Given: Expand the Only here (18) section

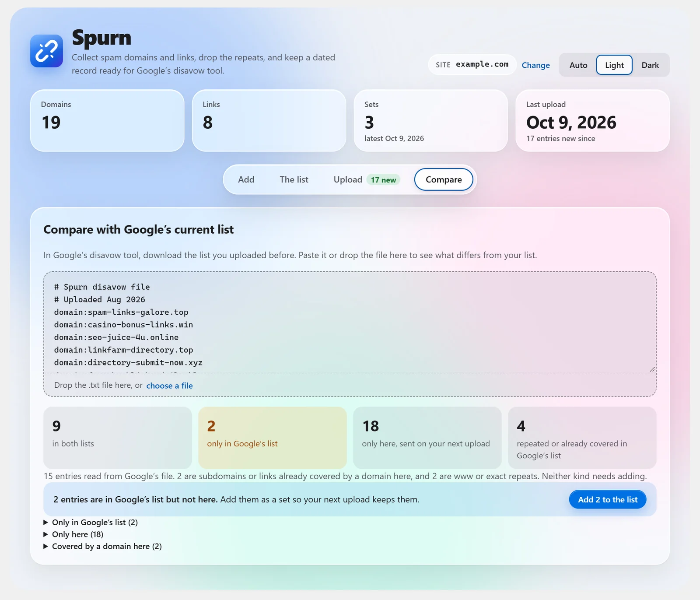Looking at the screenshot, I should (73, 534).
